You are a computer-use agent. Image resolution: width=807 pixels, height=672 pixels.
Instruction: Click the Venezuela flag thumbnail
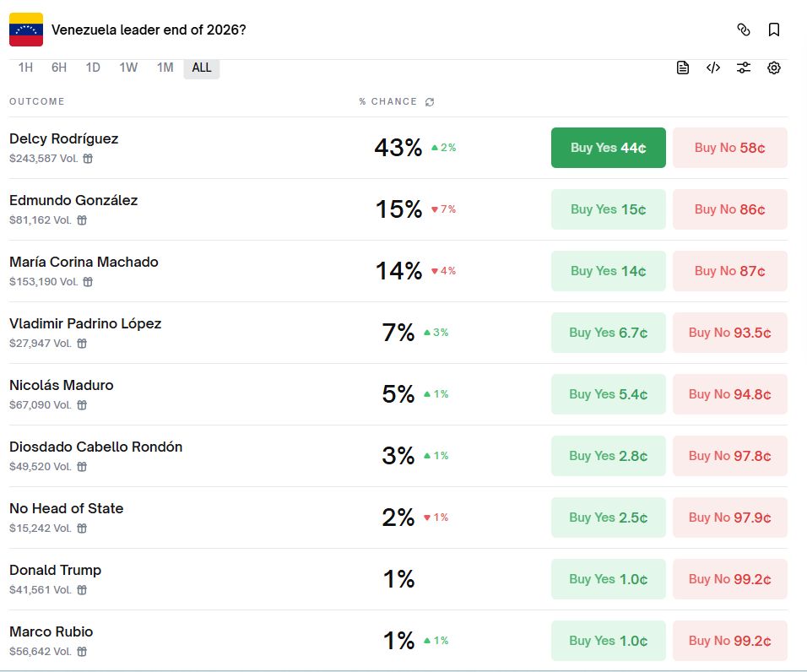(x=26, y=30)
